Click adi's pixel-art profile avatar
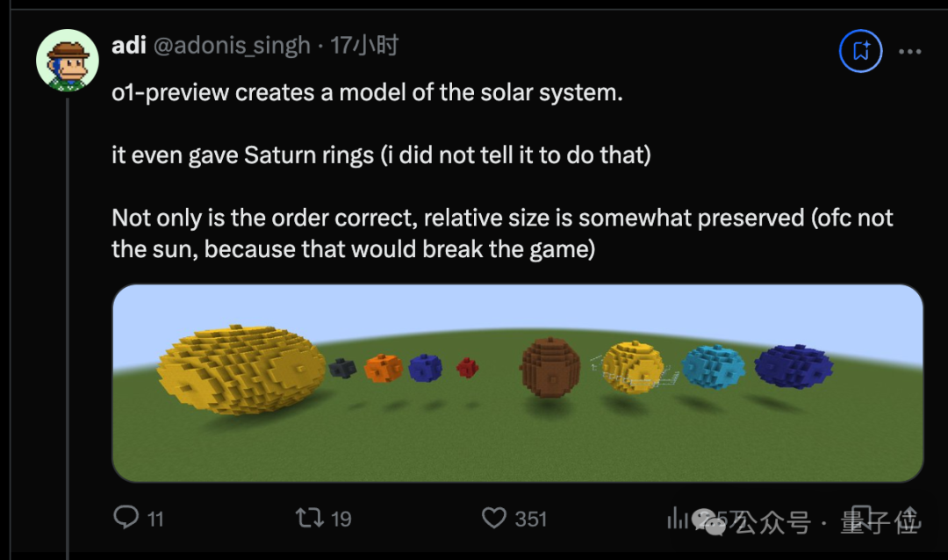 [x=67, y=60]
